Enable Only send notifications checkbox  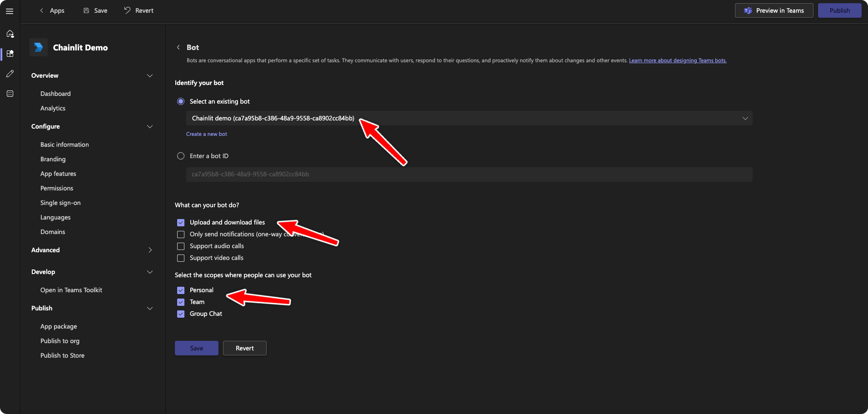(181, 234)
